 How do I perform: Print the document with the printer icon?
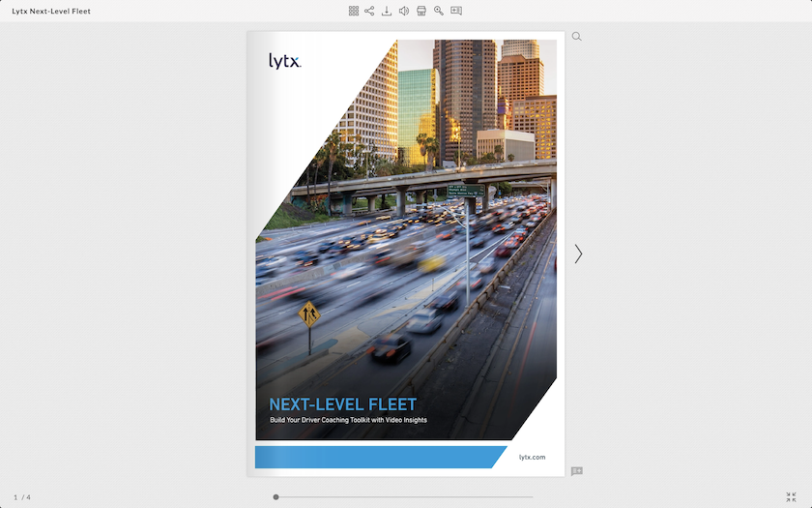click(421, 11)
